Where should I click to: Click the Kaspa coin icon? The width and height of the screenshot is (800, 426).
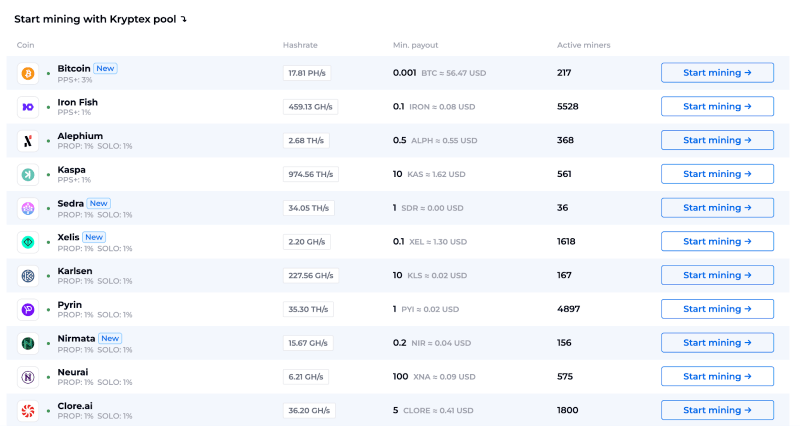[x=28, y=174]
